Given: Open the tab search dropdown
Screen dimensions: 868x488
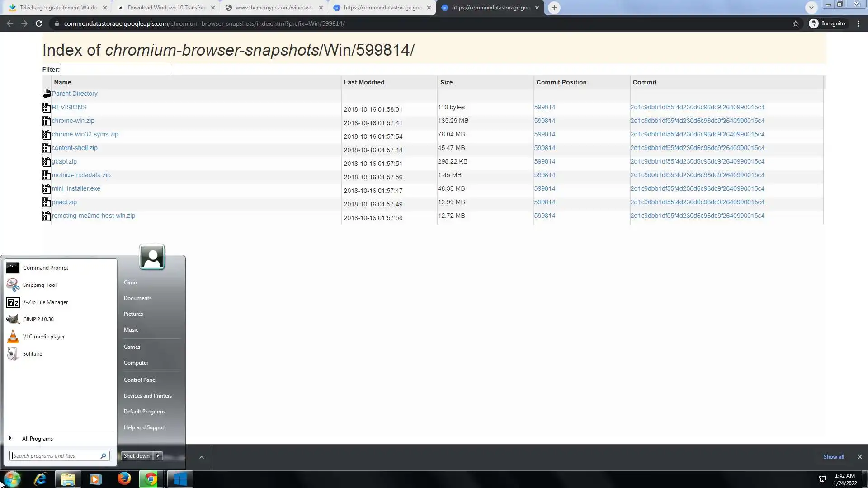Looking at the screenshot, I should (811, 8).
